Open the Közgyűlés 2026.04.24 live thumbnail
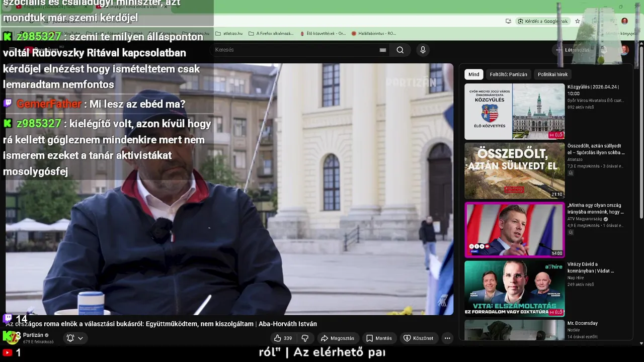This screenshot has width=644, height=362. click(x=514, y=112)
